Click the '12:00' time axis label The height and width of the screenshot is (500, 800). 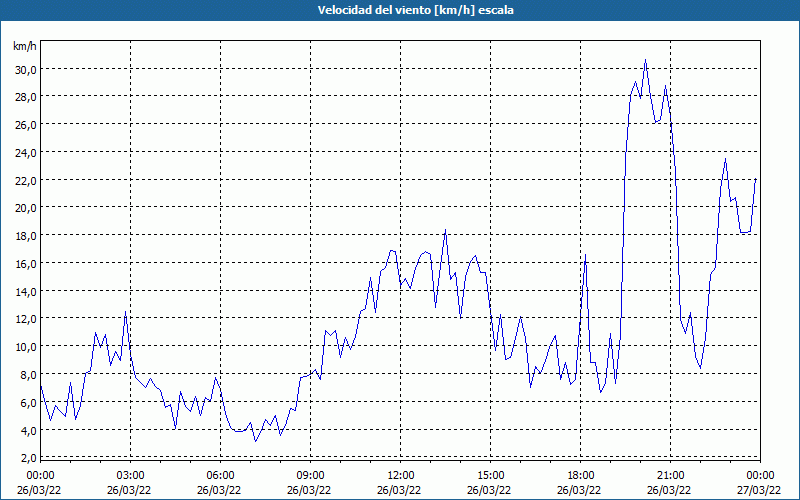(401, 476)
